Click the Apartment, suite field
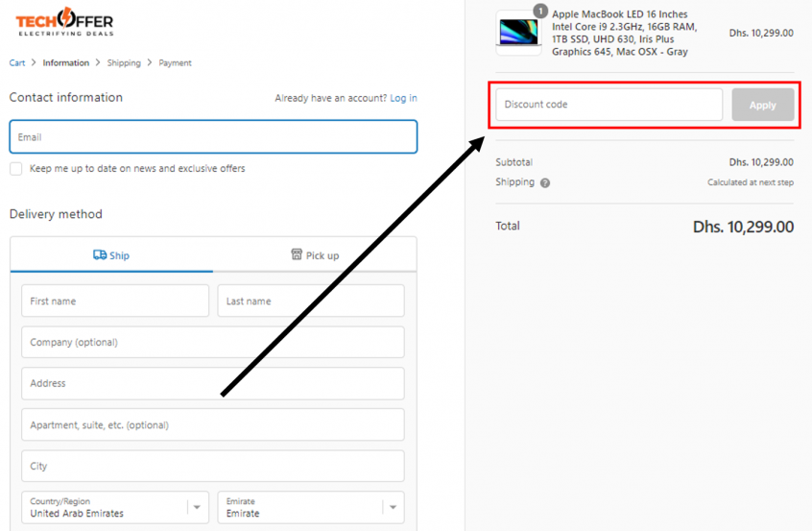812x531 pixels. tap(213, 424)
